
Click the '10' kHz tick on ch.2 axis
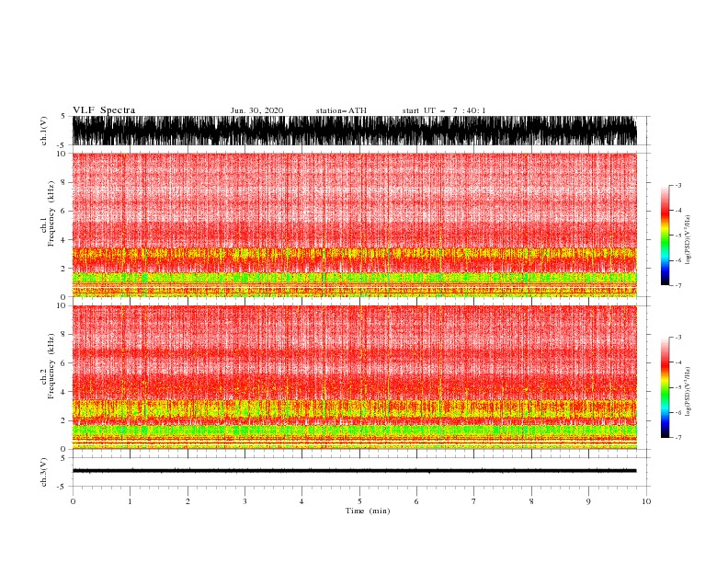point(62,305)
